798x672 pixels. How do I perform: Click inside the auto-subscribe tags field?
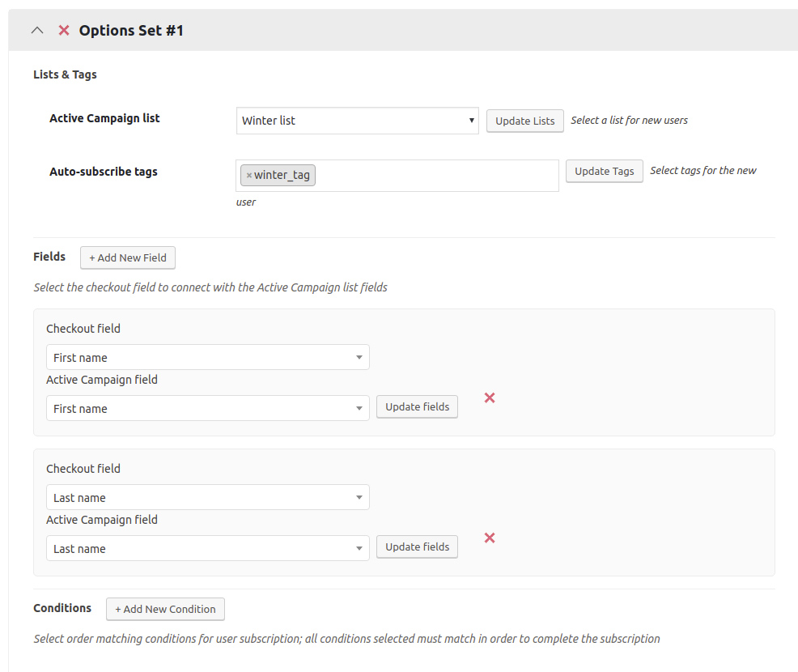437,175
